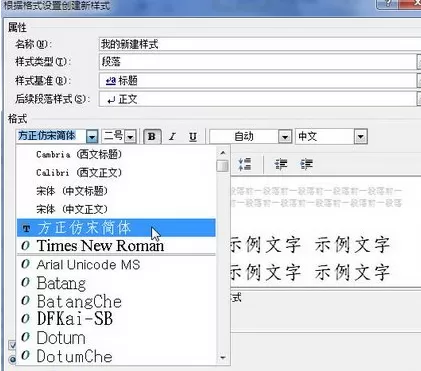Viewport: 421px width, 371px height.
Task: Choose Batang font from list
Action: tap(116, 283)
